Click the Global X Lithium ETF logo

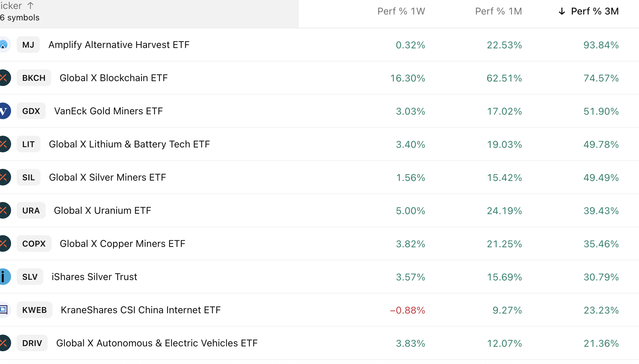pyautogui.click(x=5, y=144)
